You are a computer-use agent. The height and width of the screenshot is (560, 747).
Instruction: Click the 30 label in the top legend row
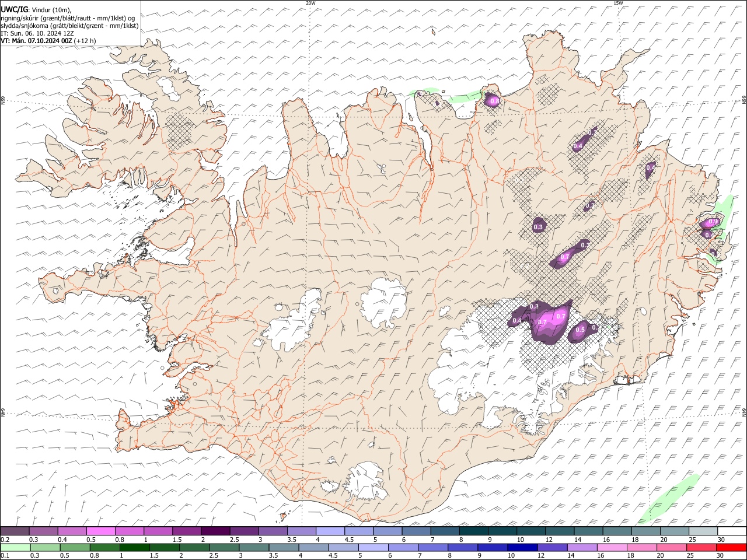[x=721, y=540]
